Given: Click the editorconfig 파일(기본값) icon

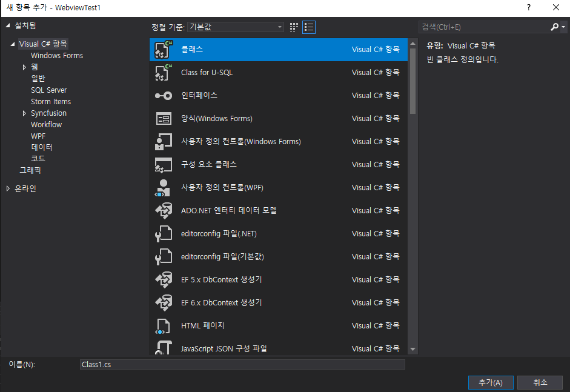Looking at the screenshot, I should [x=163, y=257].
